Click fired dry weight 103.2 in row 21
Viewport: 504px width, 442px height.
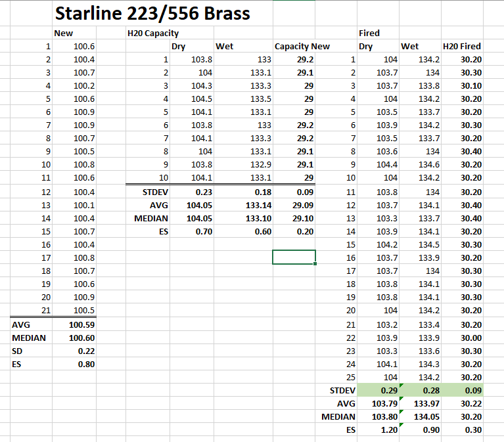[378, 324]
